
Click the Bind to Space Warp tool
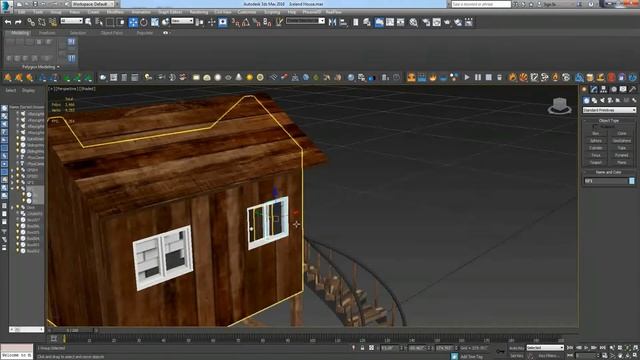[x=53, y=22]
